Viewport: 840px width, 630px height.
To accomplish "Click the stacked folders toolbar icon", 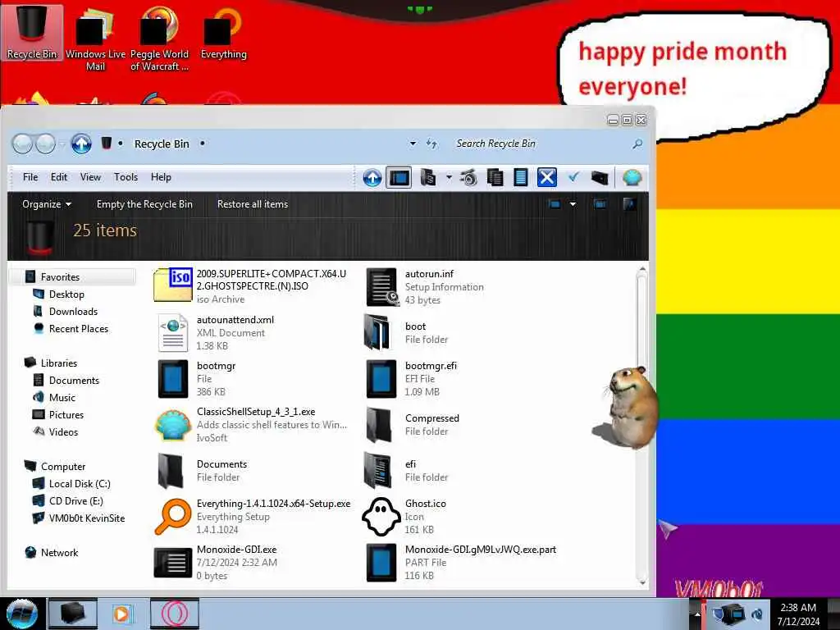I will (428, 177).
